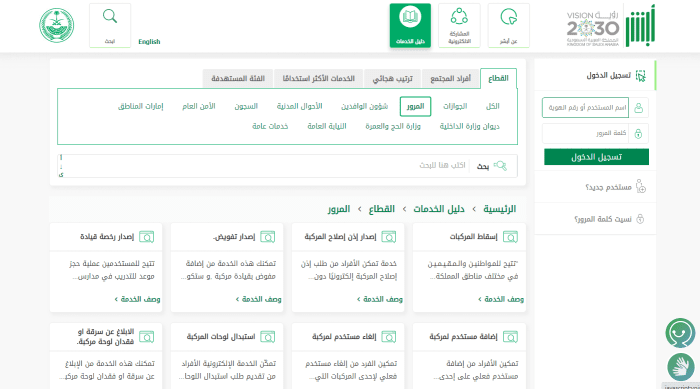Open the نسيت كلمة المرور؟ link

(x=603, y=219)
